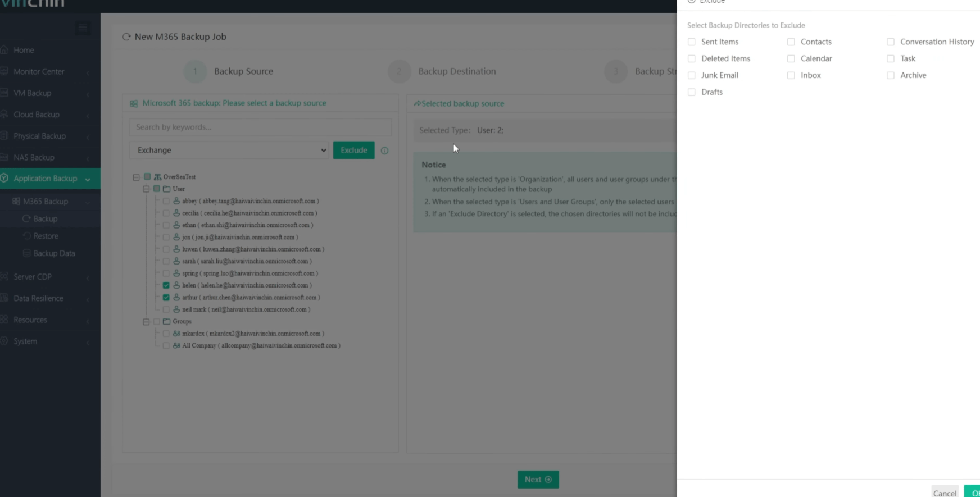Screen dimensions: 980x497
Task: Click the refresh icon beside New M365 Backup Job
Action: tap(126, 37)
